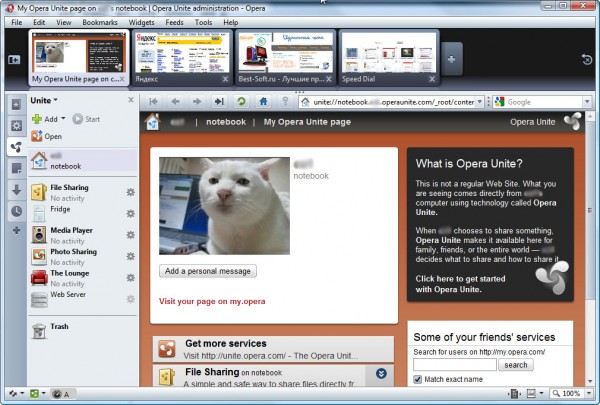Open the Tools menu
The width and height of the screenshot is (600, 405).
coord(203,23)
